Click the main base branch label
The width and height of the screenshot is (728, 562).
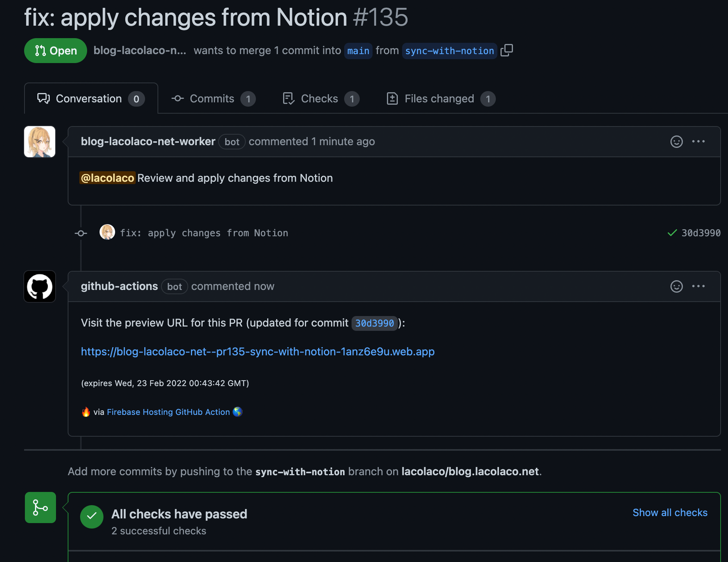click(358, 51)
